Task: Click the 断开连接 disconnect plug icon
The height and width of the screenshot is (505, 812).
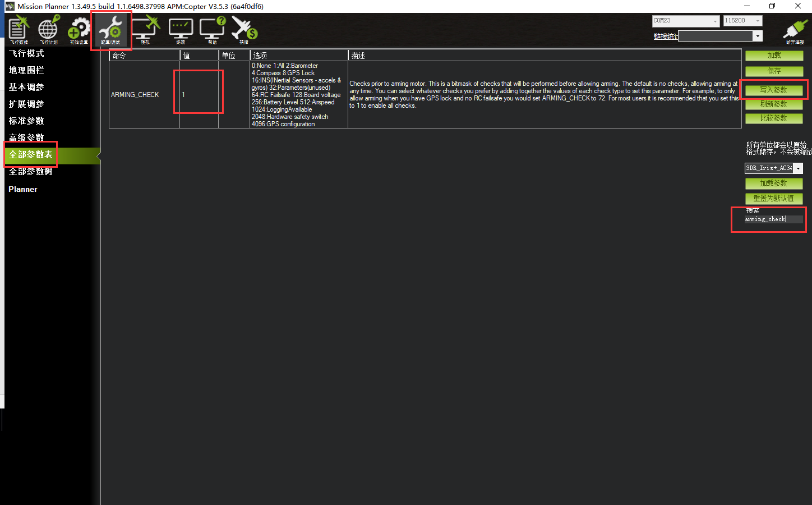Action: coord(795,30)
